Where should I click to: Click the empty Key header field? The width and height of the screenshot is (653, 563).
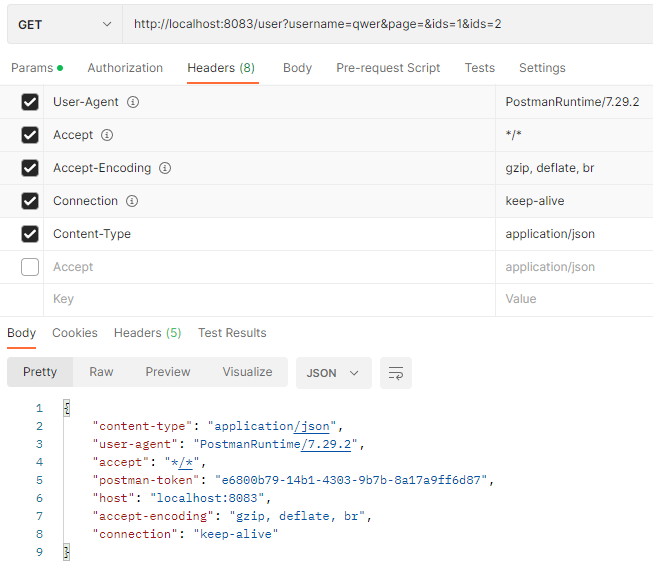tap(269, 299)
